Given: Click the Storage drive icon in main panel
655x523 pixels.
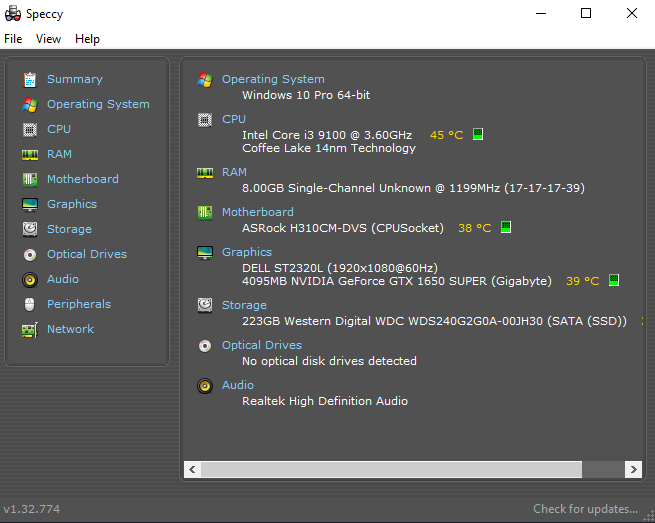Looking at the screenshot, I should point(205,305).
